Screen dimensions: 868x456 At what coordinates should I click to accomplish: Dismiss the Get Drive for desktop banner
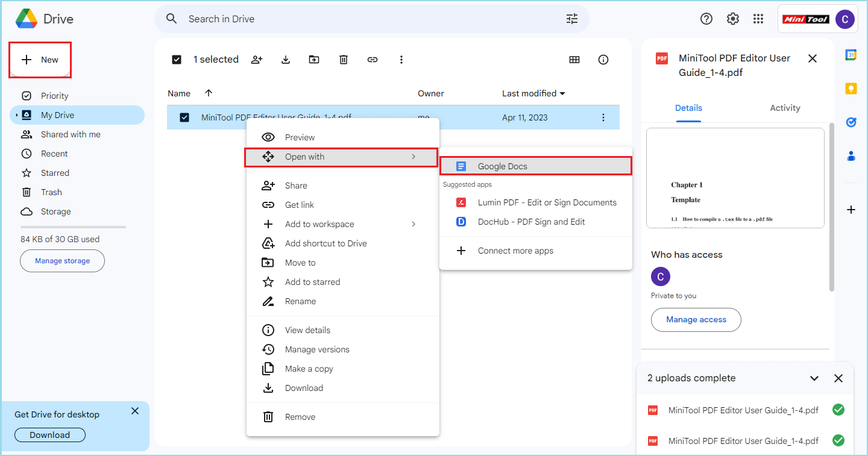tap(135, 411)
